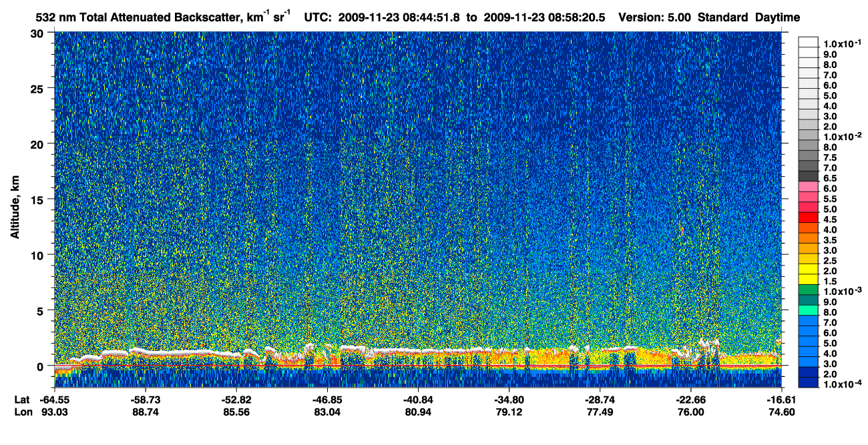Click the word 'Daytime' in the header

(x=778, y=18)
